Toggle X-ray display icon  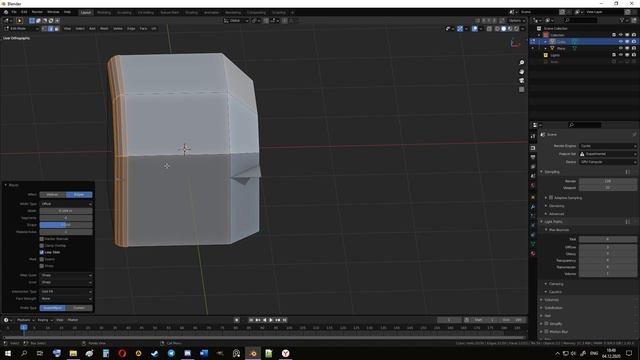pos(489,29)
